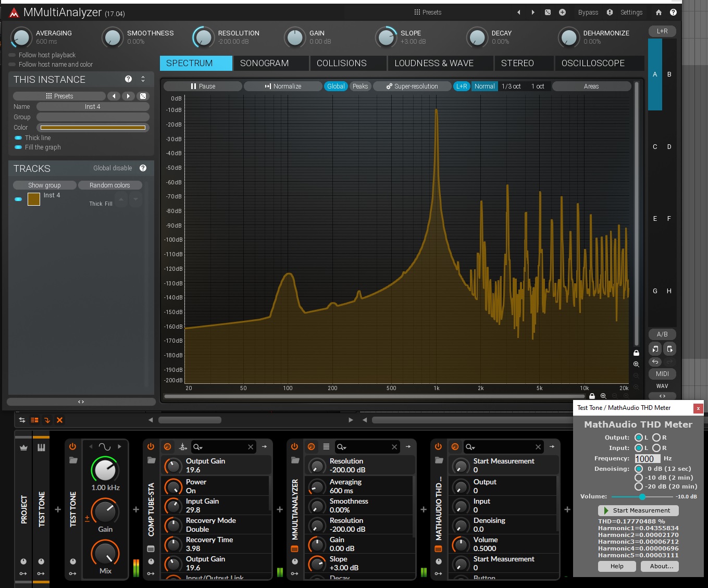Toggle Follow host playback

[11, 55]
